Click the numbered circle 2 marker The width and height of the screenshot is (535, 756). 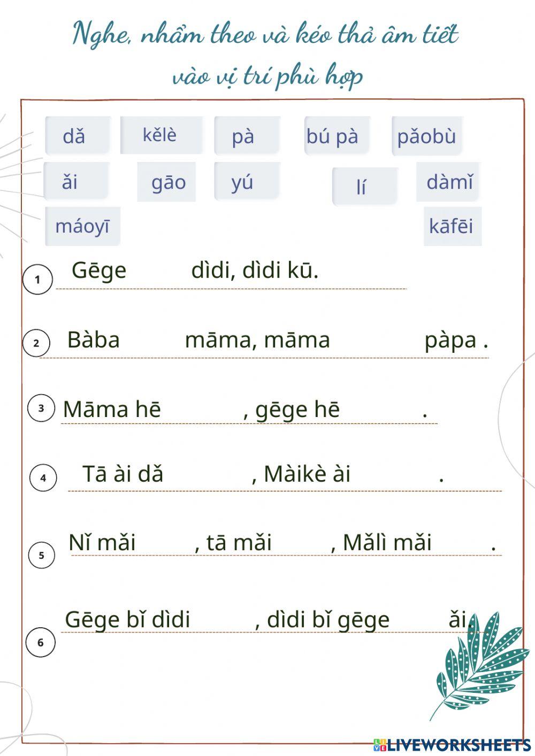(36, 343)
